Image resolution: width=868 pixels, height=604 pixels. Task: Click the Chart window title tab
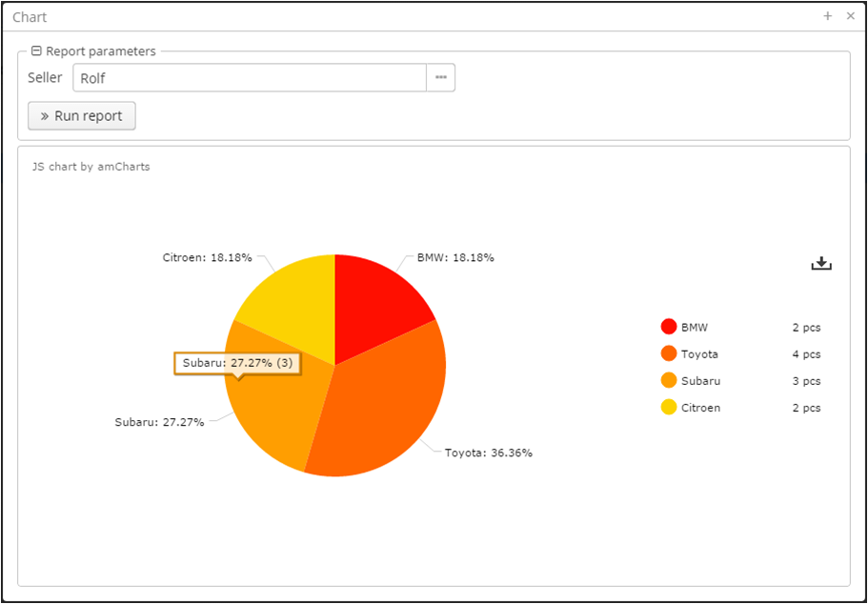pyautogui.click(x=30, y=17)
